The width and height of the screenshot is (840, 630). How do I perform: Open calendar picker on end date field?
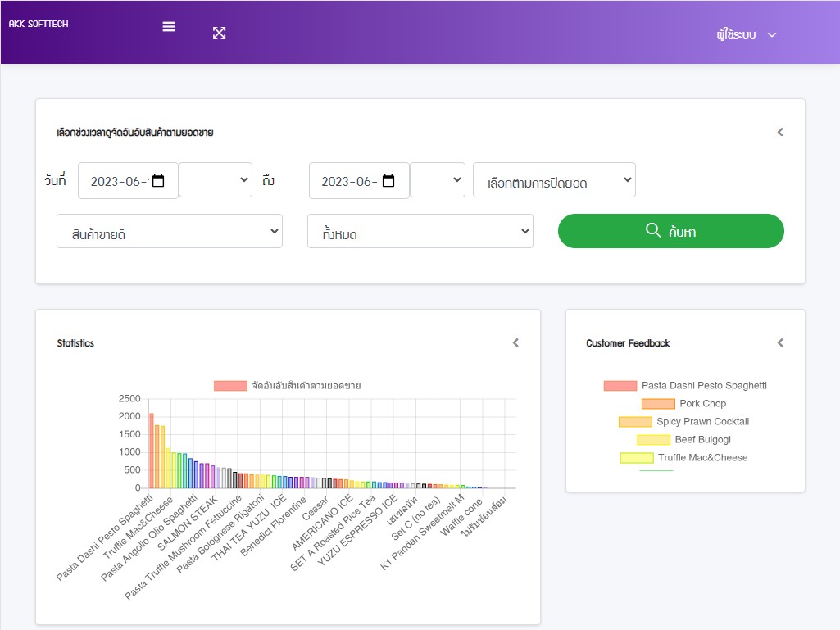click(x=389, y=181)
